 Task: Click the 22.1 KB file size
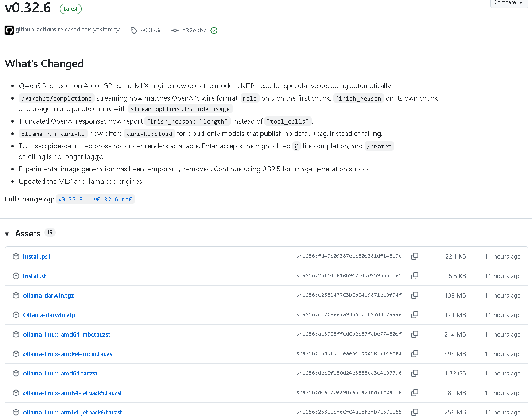[x=455, y=256]
